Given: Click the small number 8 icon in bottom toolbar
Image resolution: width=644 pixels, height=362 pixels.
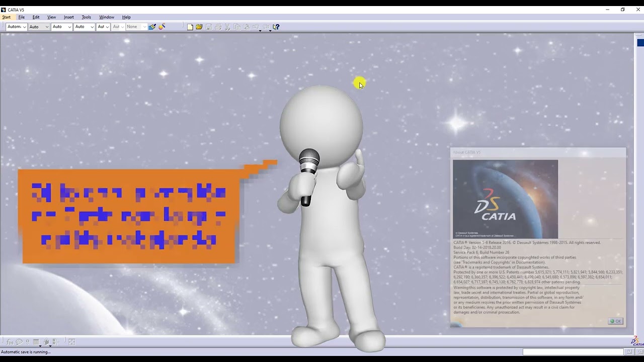Looking at the screenshot, I should 28,342.
